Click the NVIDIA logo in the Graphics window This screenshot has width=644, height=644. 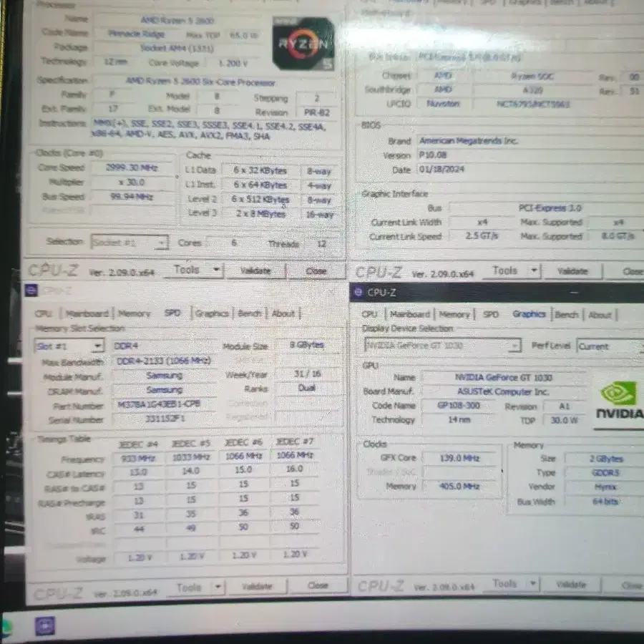tap(620, 401)
